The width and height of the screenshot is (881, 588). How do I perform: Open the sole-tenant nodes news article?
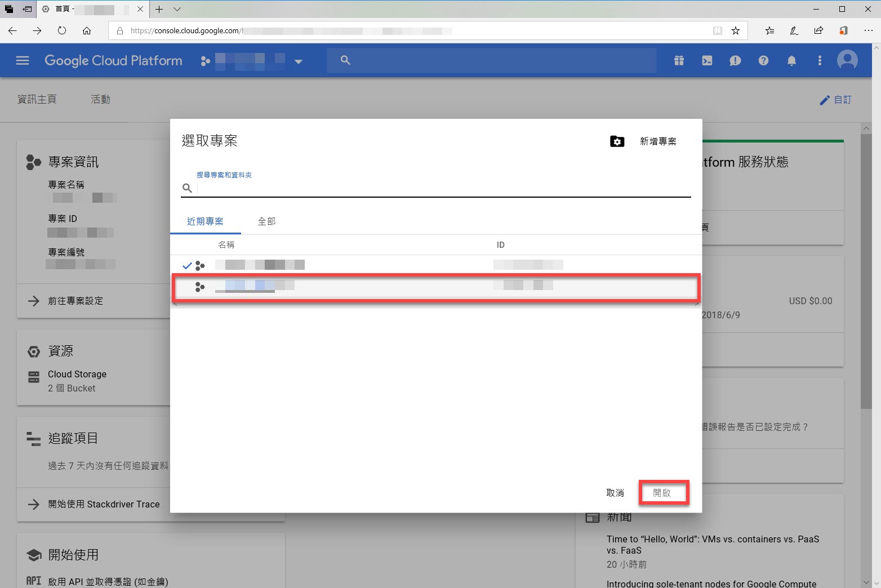(x=711, y=583)
